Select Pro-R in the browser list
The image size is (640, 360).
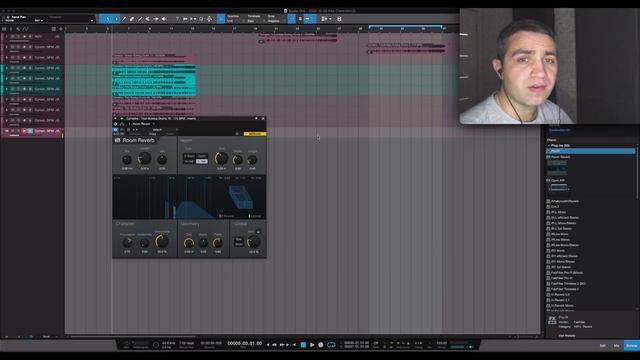tap(591, 151)
